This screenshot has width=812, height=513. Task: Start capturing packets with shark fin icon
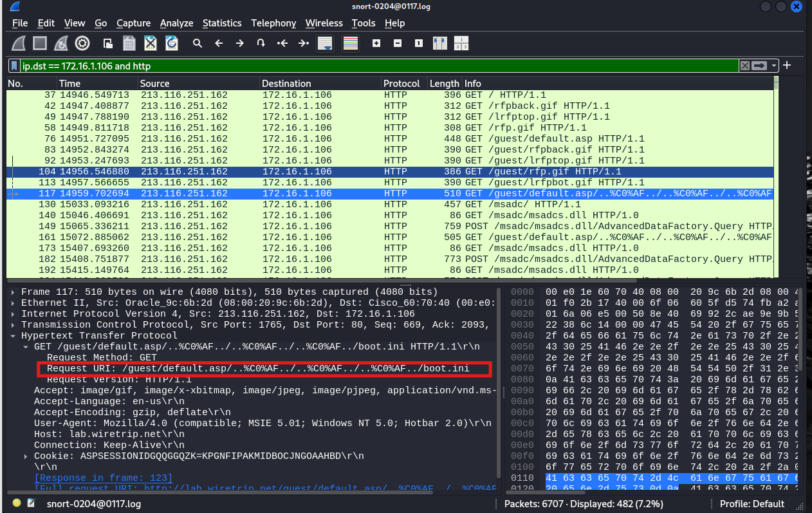point(19,43)
